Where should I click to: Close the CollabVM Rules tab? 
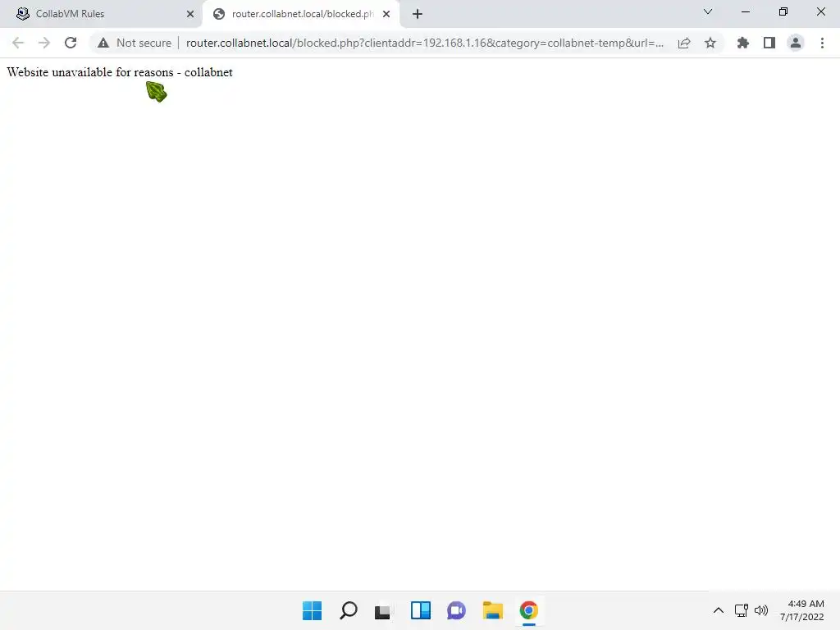[190, 14]
